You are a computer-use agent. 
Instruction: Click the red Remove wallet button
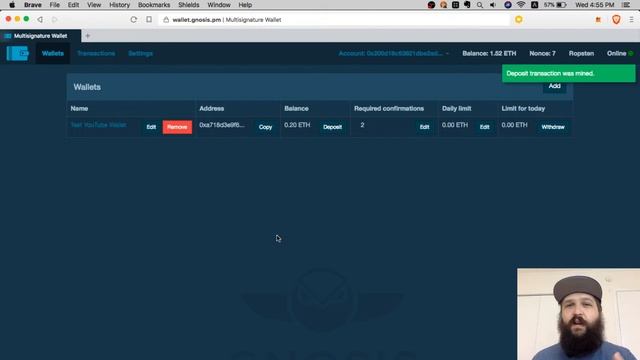[177, 127]
